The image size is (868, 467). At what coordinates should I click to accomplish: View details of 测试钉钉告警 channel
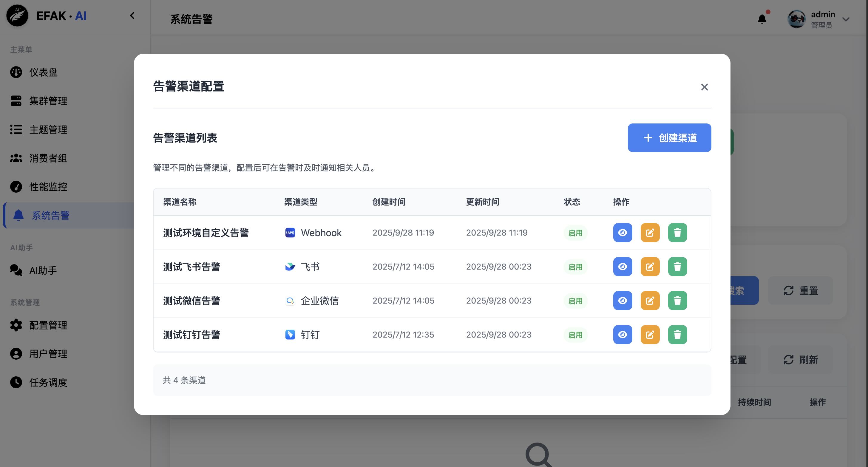click(622, 335)
